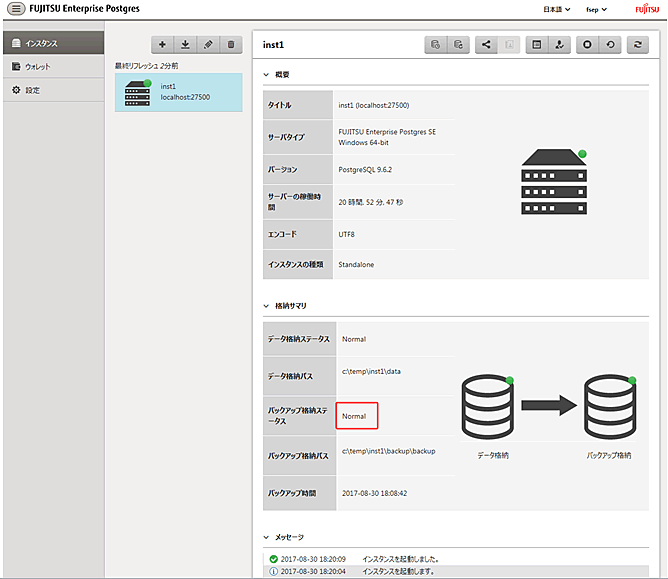Click the data storage cylinder graphic

pyautogui.click(x=488, y=407)
